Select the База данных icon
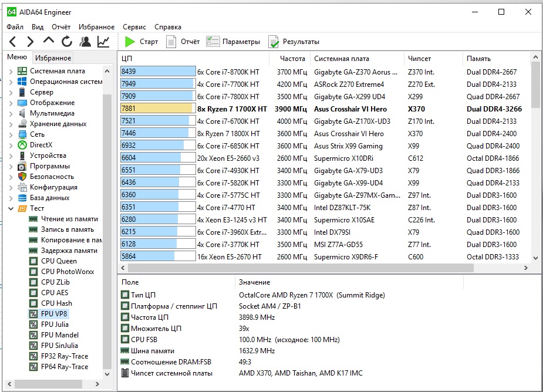 click(22, 198)
